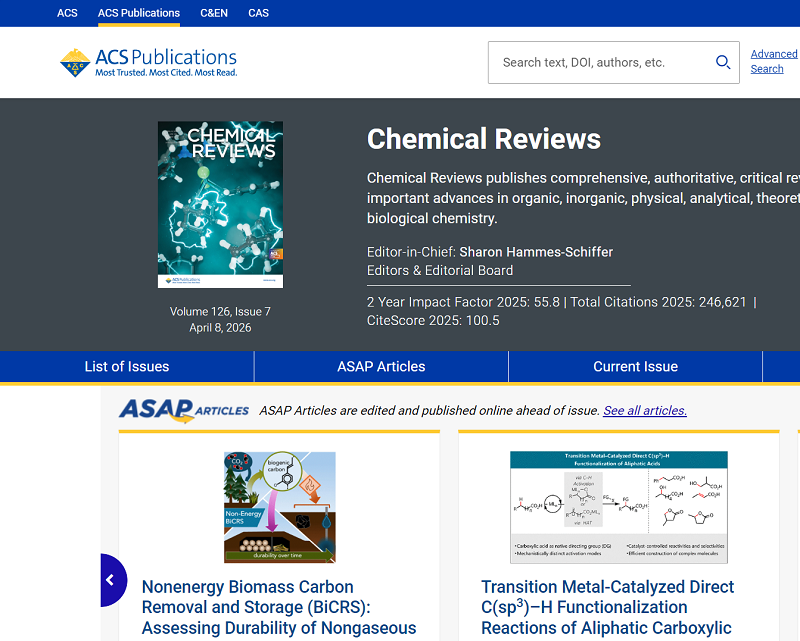
Task: Select the List of Issues tab
Action: tap(126, 366)
